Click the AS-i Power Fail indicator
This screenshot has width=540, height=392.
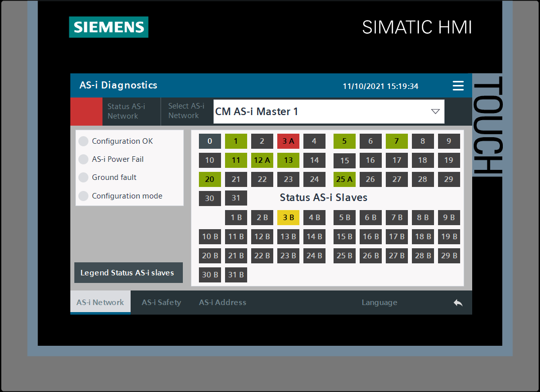point(83,159)
